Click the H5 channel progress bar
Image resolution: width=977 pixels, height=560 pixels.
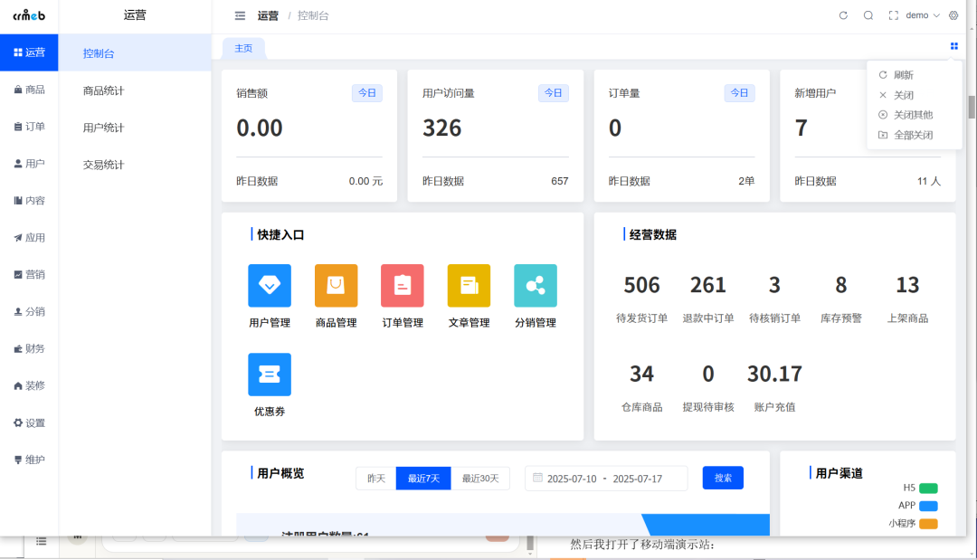point(929,488)
